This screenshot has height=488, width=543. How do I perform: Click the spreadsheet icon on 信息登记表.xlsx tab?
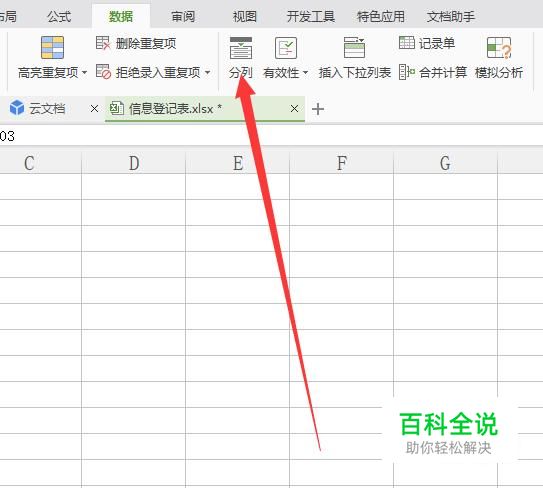click(x=117, y=108)
